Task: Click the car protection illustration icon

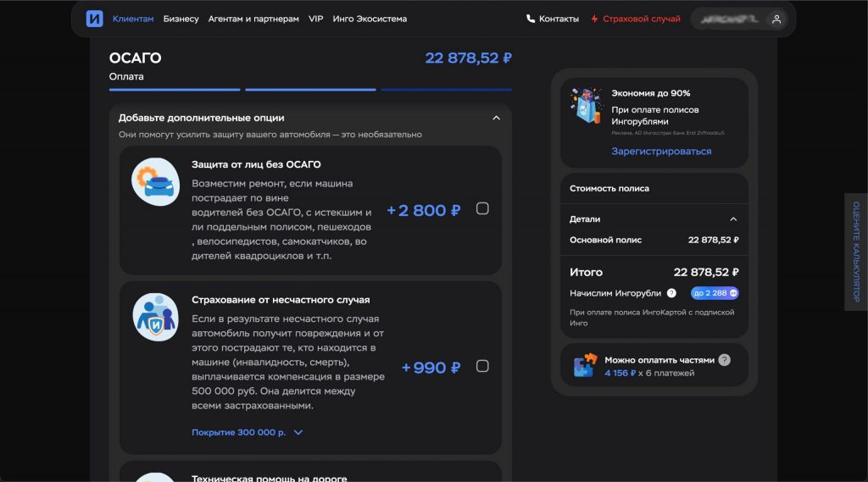Action: tap(155, 181)
